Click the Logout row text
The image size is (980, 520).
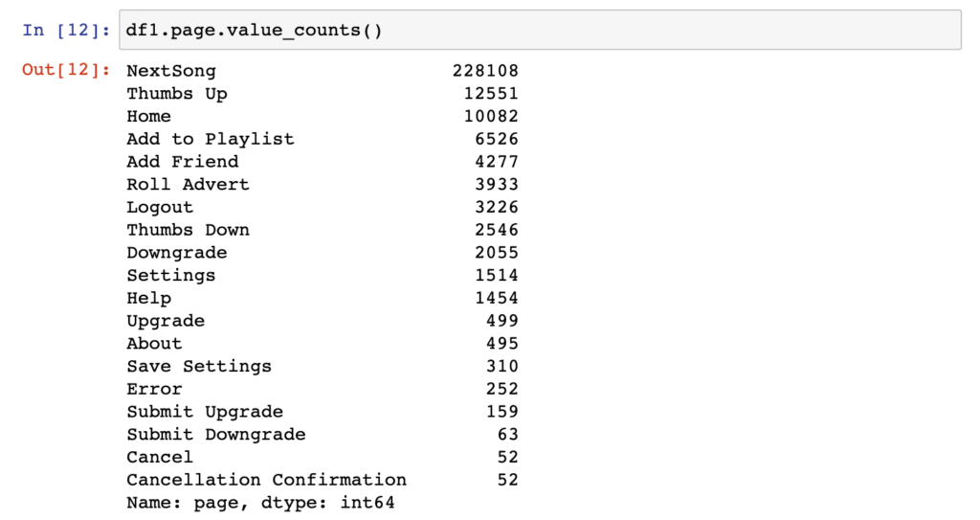pos(160,207)
